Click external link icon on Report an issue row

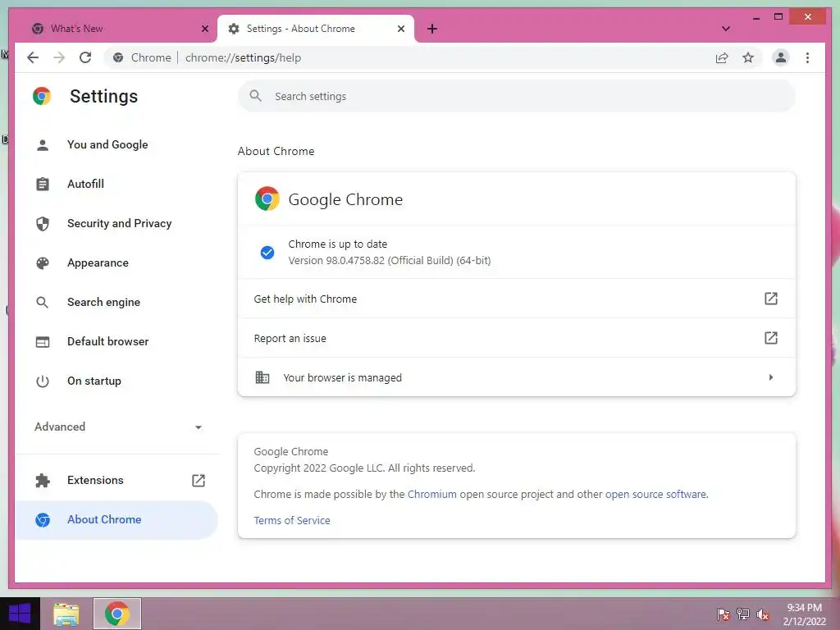(771, 338)
